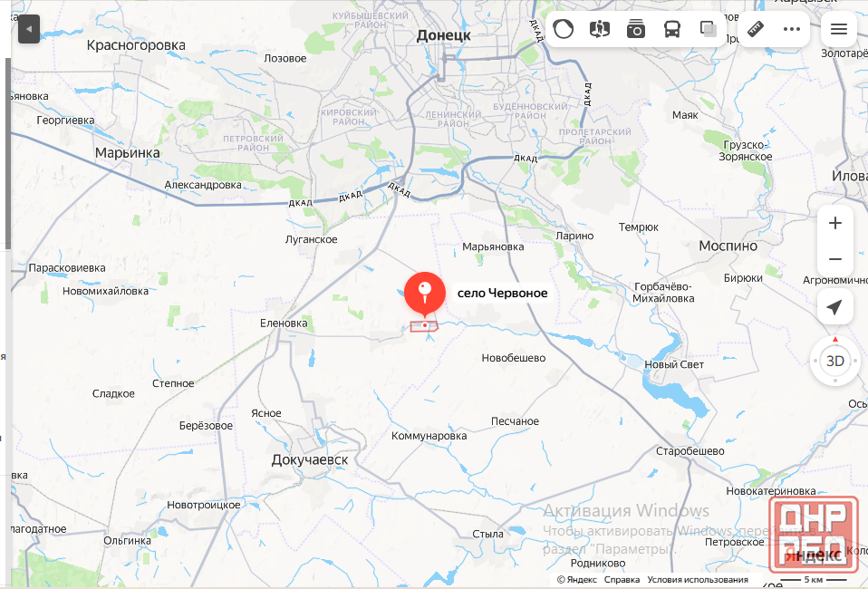
Task: Zoom in with the plus button
Action: (x=834, y=223)
